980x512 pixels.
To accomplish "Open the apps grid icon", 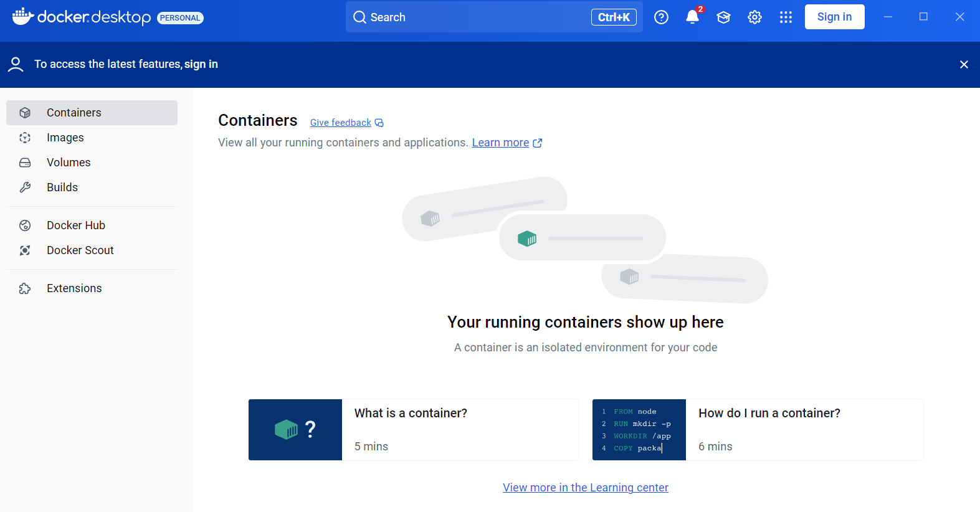I will [786, 17].
